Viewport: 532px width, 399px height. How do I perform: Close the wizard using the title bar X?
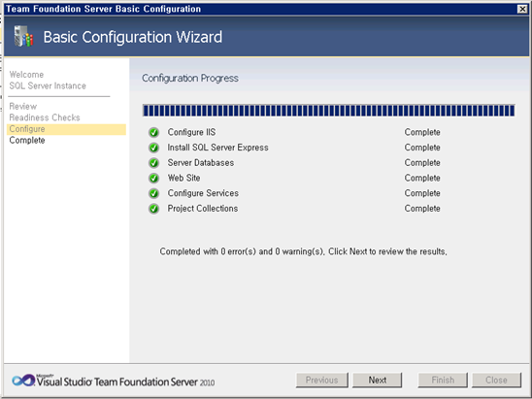click(522, 9)
